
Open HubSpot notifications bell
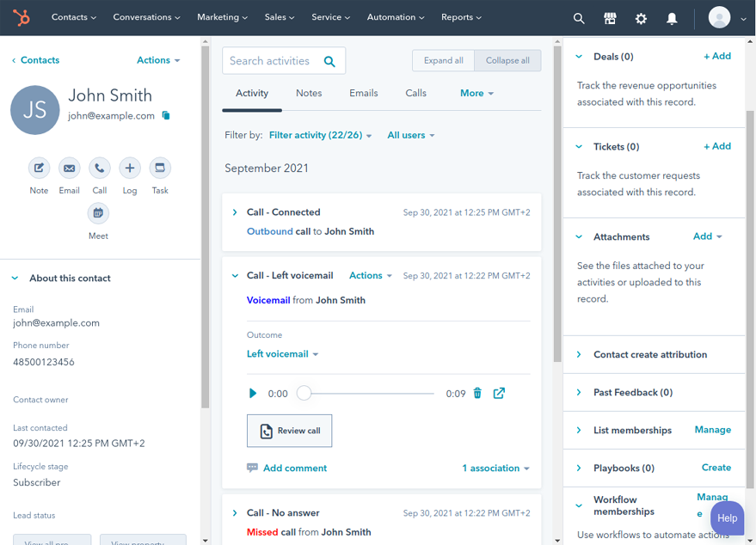(x=672, y=17)
